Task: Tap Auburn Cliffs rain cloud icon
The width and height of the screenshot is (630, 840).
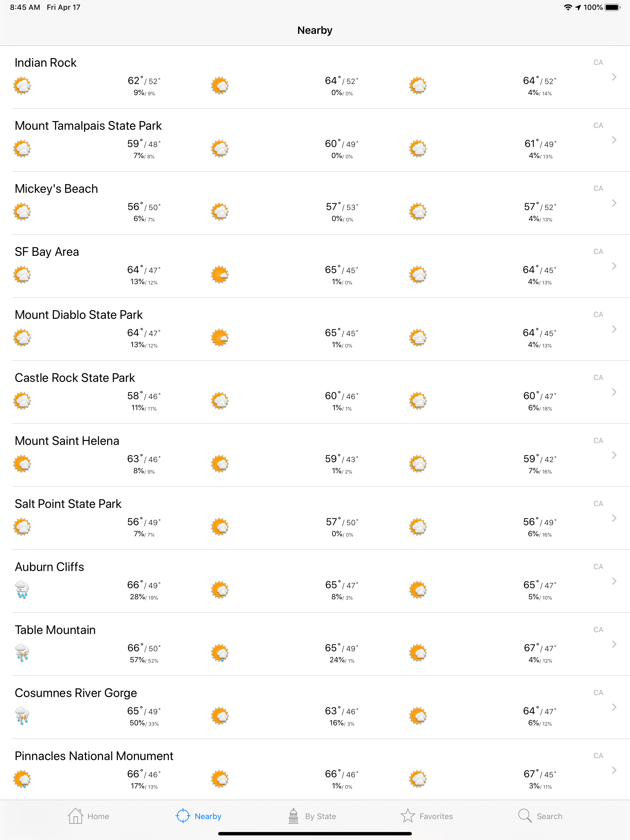Action: [x=22, y=590]
